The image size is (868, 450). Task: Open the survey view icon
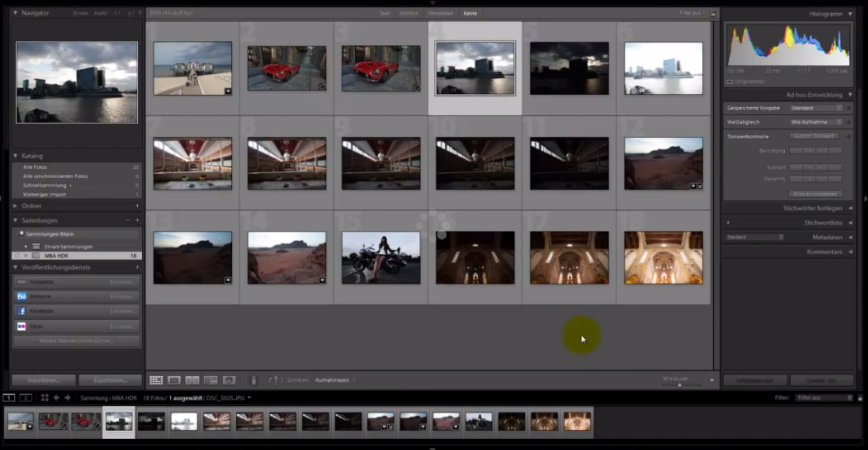coord(211,381)
